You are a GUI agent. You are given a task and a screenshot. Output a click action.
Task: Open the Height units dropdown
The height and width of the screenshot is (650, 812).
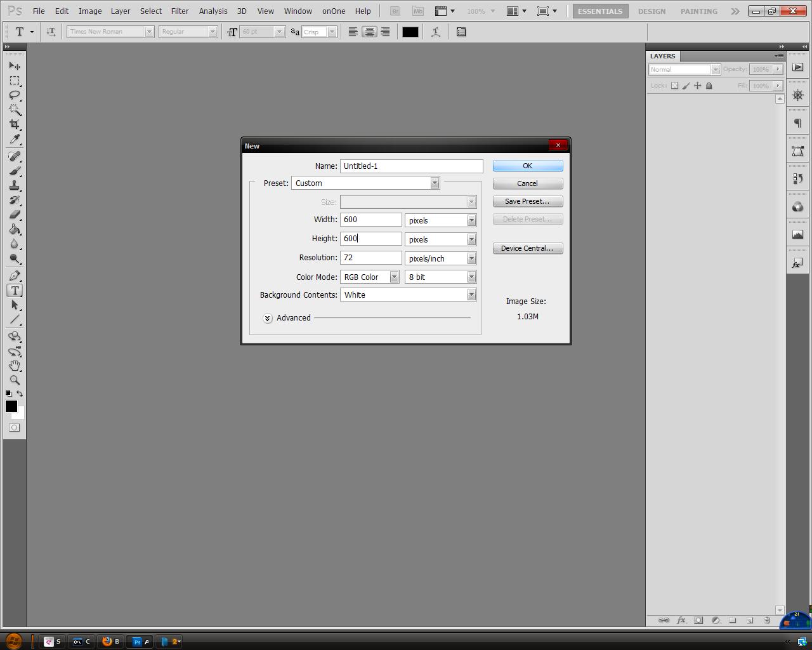click(441, 239)
